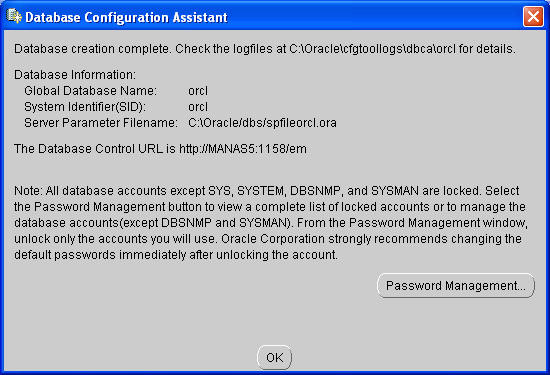The width and height of the screenshot is (550, 375).
Task: Click the Database Configuration Assistant title icon
Action: click(x=14, y=16)
